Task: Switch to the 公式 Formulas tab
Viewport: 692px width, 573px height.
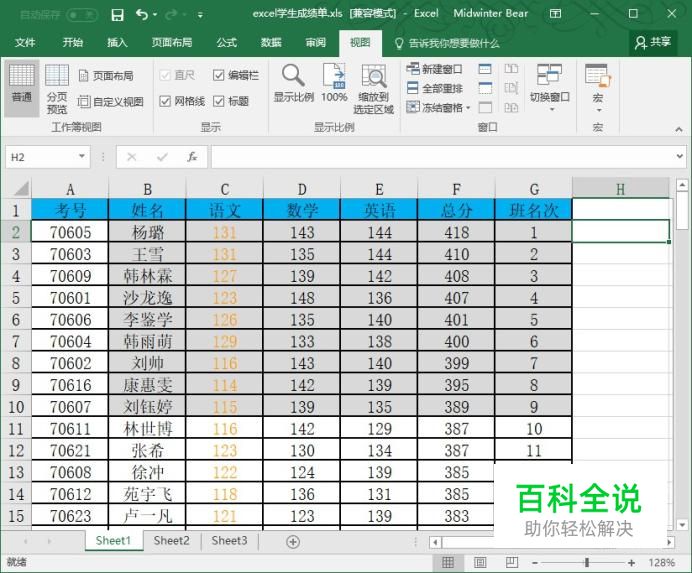Action: point(226,43)
